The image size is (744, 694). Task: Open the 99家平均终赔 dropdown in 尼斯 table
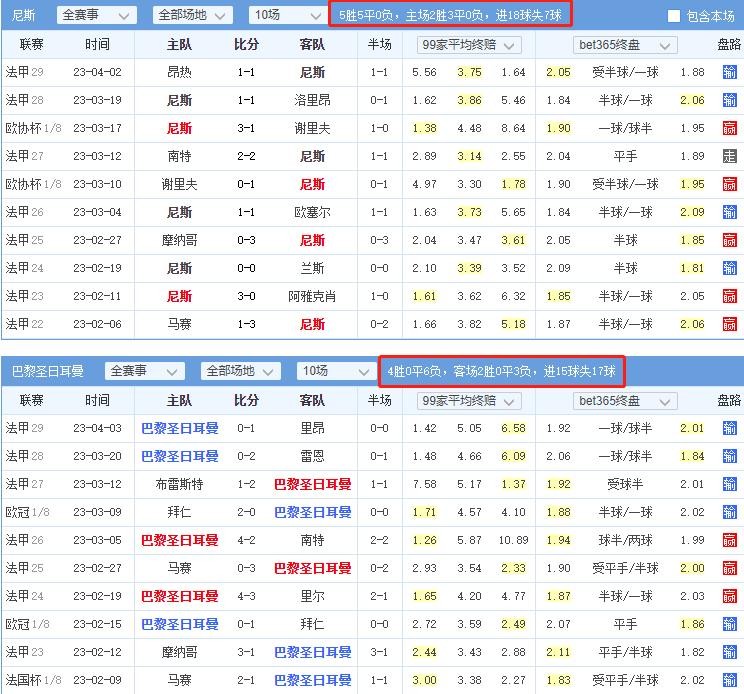pyautogui.click(x=469, y=45)
